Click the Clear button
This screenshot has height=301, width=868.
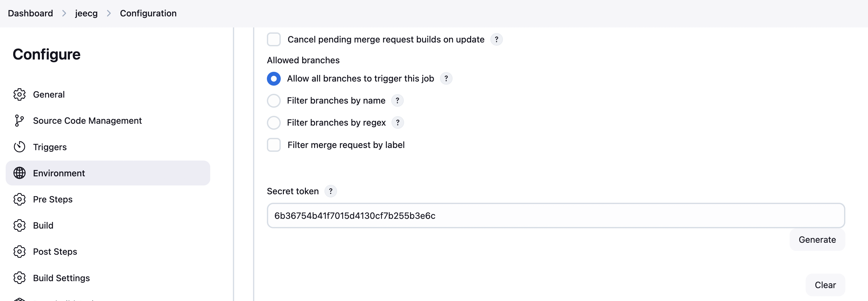point(825,285)
